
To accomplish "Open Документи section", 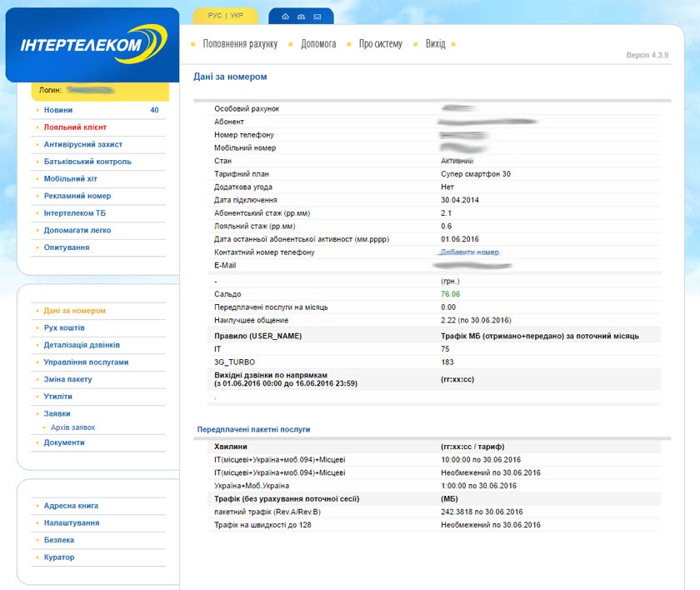I will click(x=64, y=442).
